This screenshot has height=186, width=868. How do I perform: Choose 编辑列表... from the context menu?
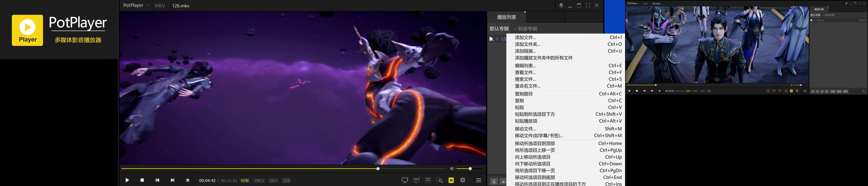[566, 66]
